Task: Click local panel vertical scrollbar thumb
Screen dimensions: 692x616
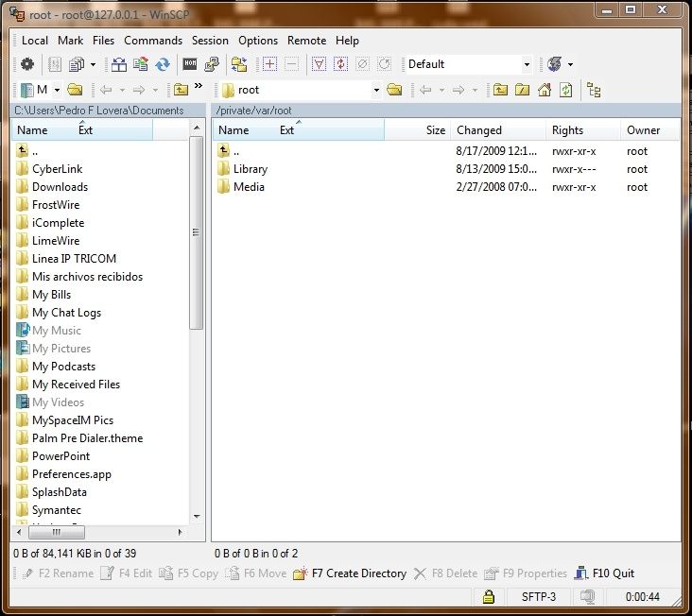Action: 197,232
